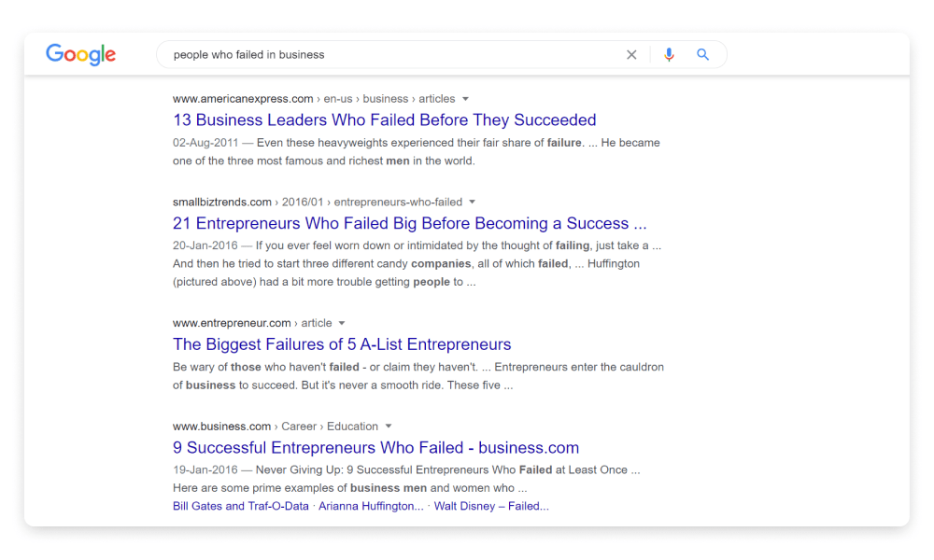Image resolution: width=934 pixels, height=560 pixels.
Task: Open "9 Successful Entrepreneurs Who Failed" result
Action: point(375,448)
